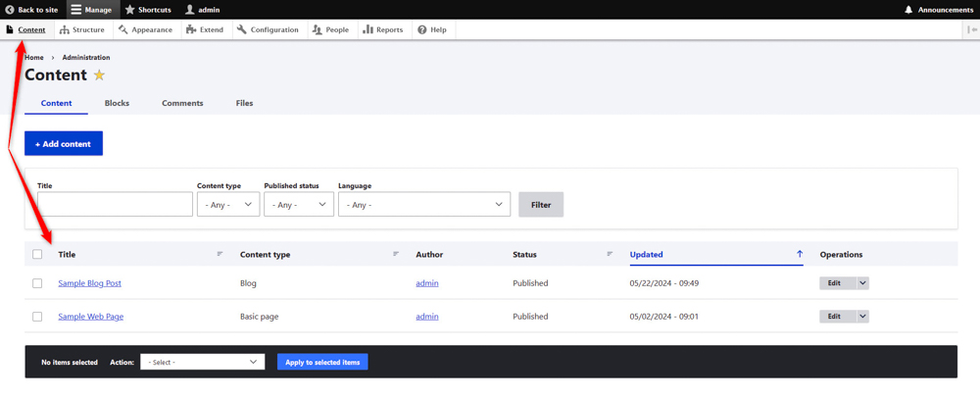Open the Language filter dropdown

pyautogui.click(x=424, y=204)
